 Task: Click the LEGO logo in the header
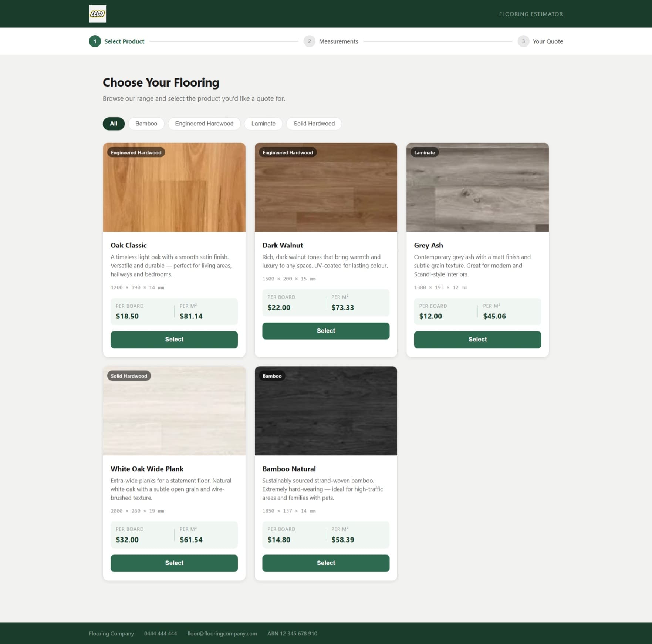[98, 14]
